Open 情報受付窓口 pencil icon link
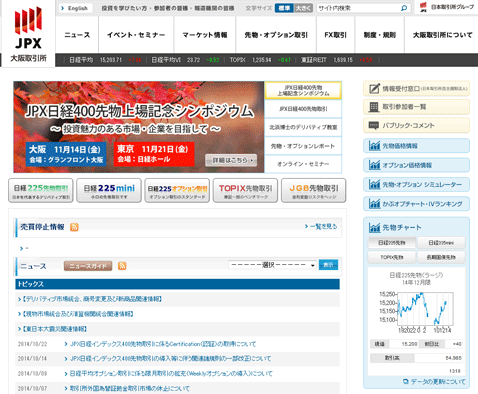This screenshot has height=394, width=478. point(374,89)
